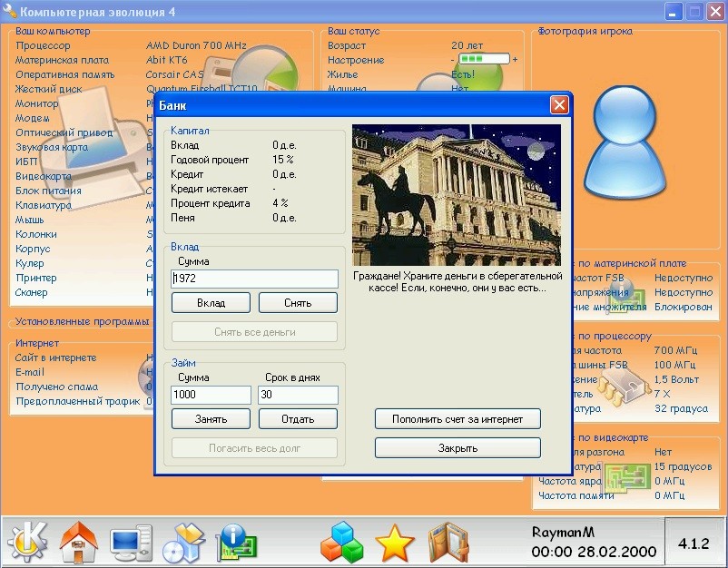Click the Принтер label
This screenshot has height=568, width=728.
coord(36,278)
